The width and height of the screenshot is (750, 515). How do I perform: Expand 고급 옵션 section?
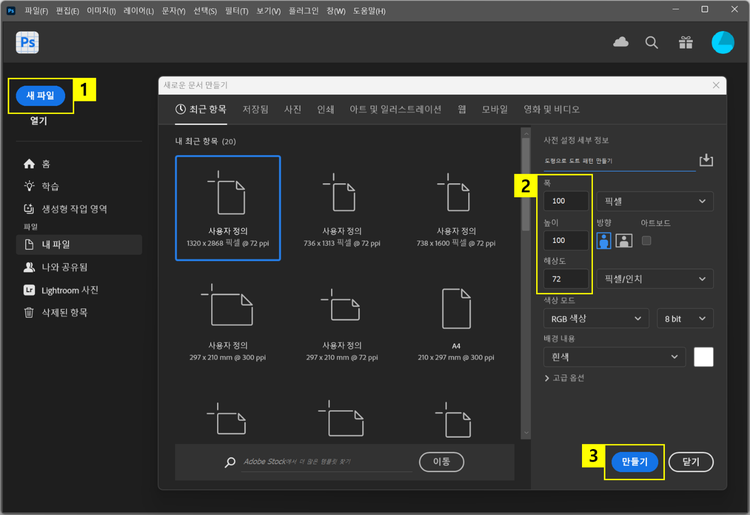tap(564, 378)
